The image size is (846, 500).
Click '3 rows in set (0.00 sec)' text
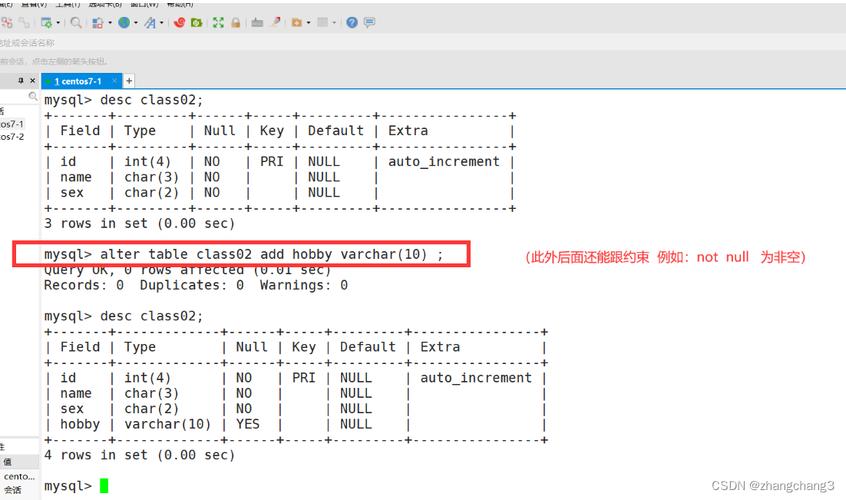(139, 223)
